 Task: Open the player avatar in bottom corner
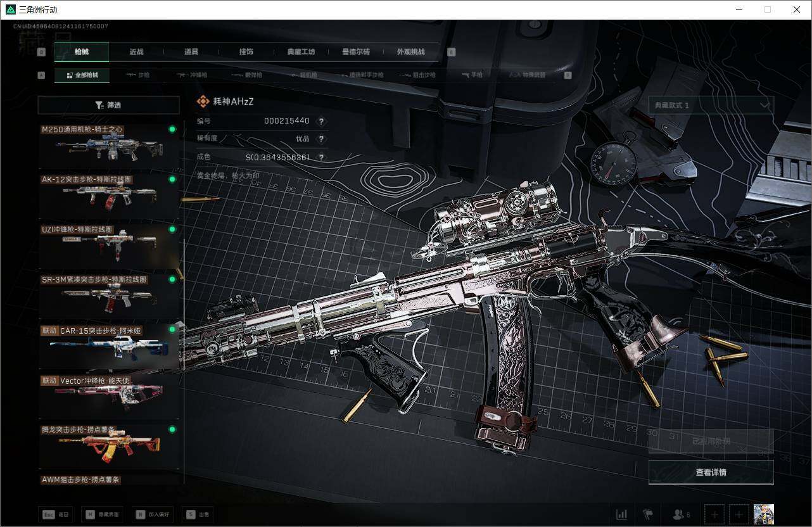[x=763, y=514]
